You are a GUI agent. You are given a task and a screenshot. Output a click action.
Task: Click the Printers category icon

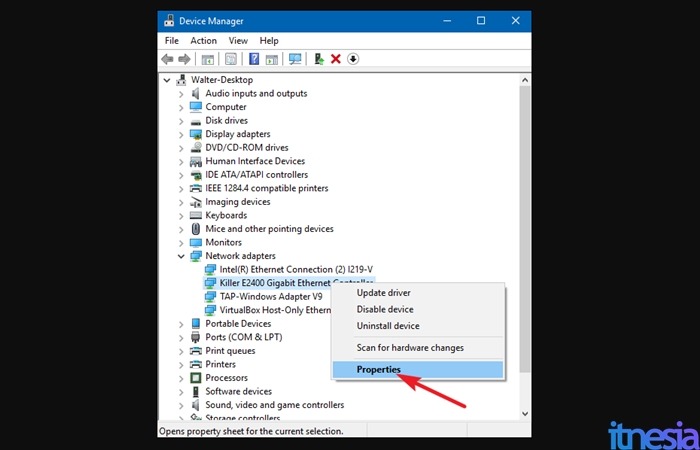[x=196, y=364]
